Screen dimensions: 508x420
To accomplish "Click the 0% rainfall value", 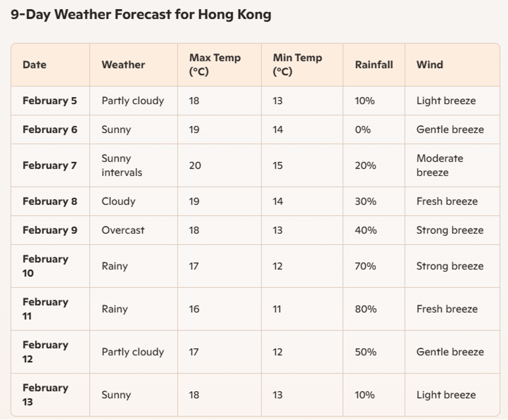I will click(363, 130).
